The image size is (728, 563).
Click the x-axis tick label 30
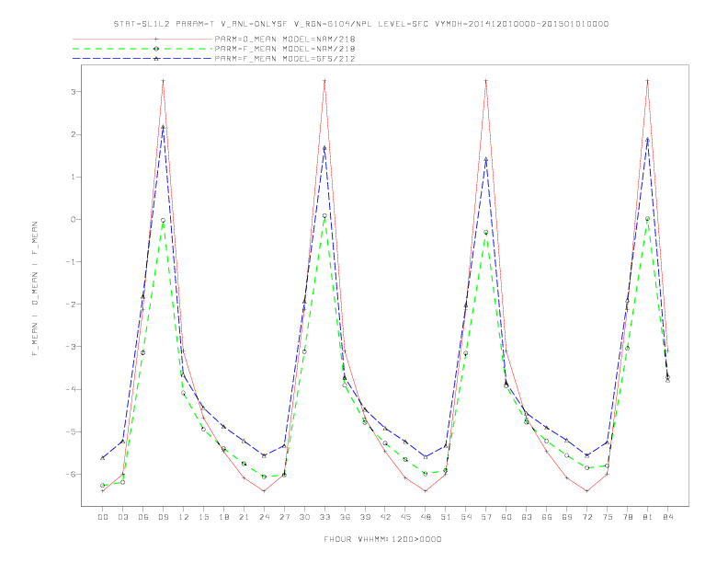[304, 517]
